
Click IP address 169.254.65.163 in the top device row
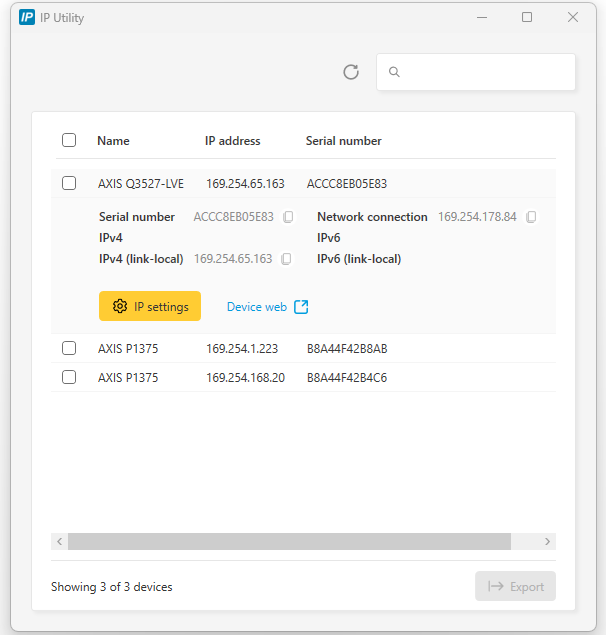[245, 184]
